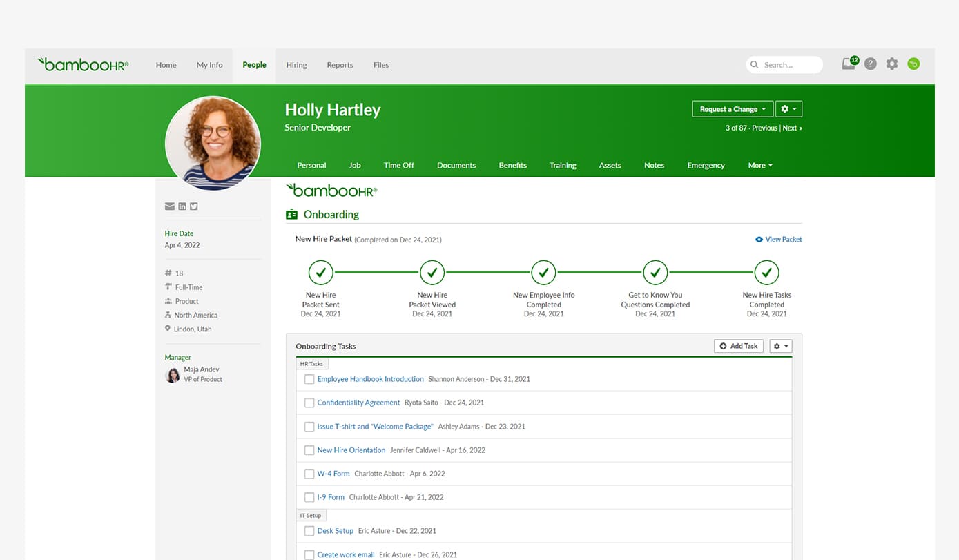Image resolution: width=959 pixels, height=560 pixels.
Task: Open the View Packet link
Action: coord(779,240)
